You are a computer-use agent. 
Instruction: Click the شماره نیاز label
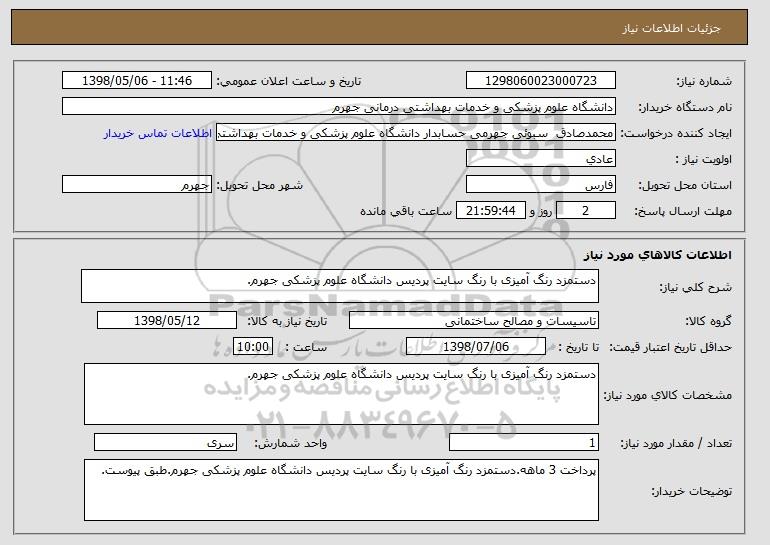(704, 82)
